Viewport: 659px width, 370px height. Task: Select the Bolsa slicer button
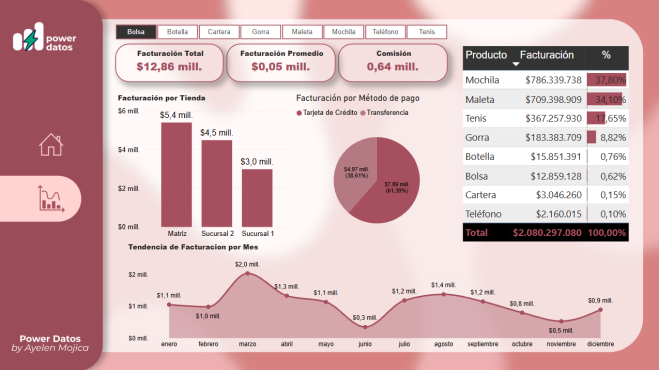(136, 32)
